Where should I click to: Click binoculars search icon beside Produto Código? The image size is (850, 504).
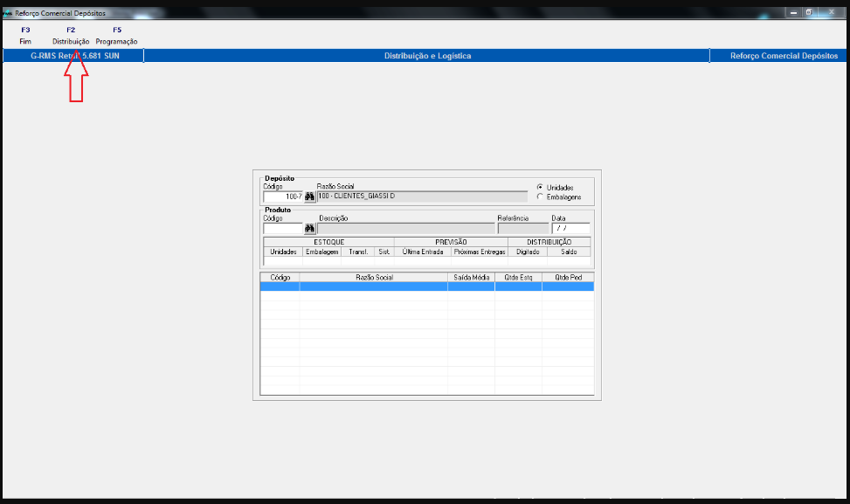[x=309, y=228]
